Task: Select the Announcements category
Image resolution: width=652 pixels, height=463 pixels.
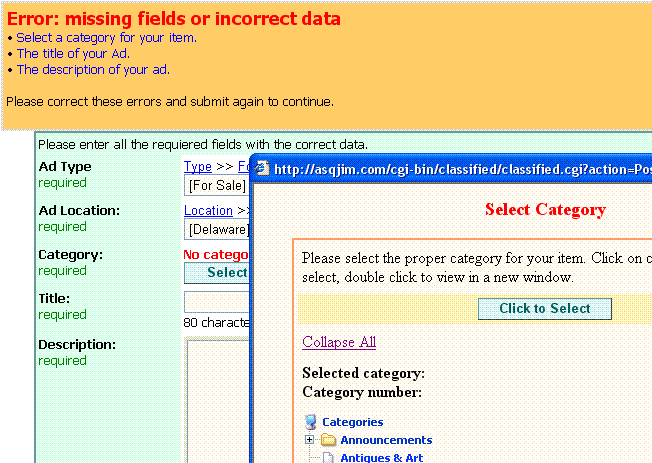Action: tap(386, 440)
